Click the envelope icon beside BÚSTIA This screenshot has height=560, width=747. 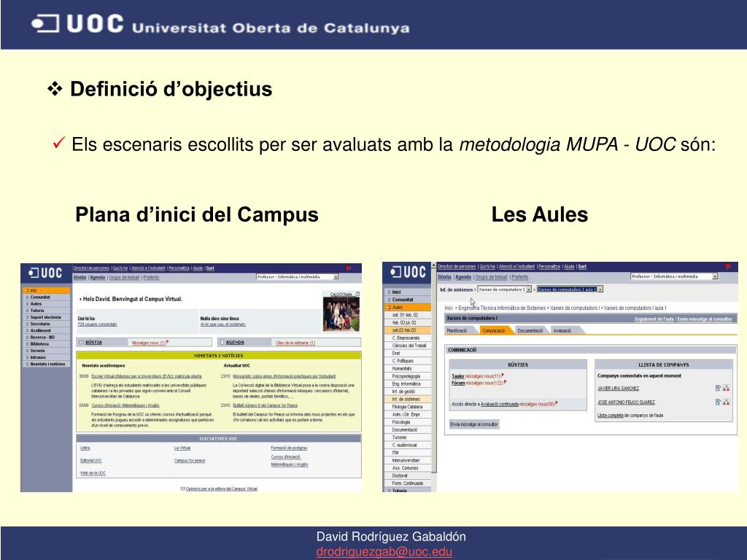82,343
